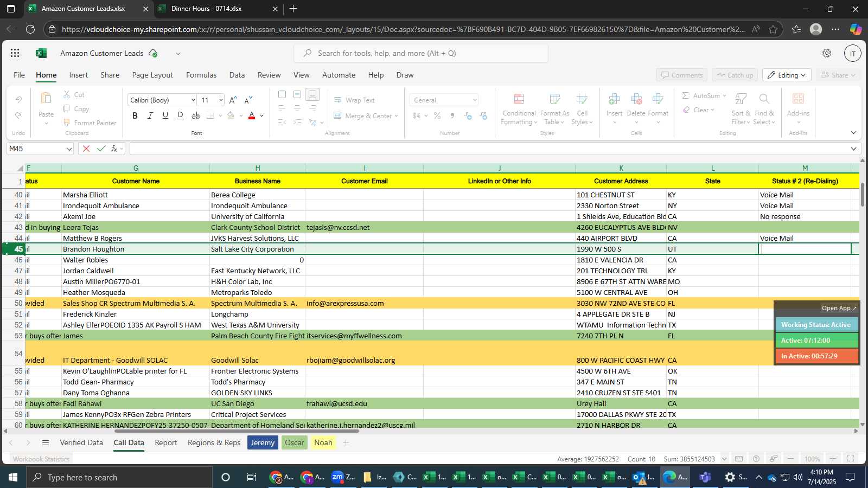868x488 pixels.
Task: Open the File menu
Action: click(x=19, y=75)
